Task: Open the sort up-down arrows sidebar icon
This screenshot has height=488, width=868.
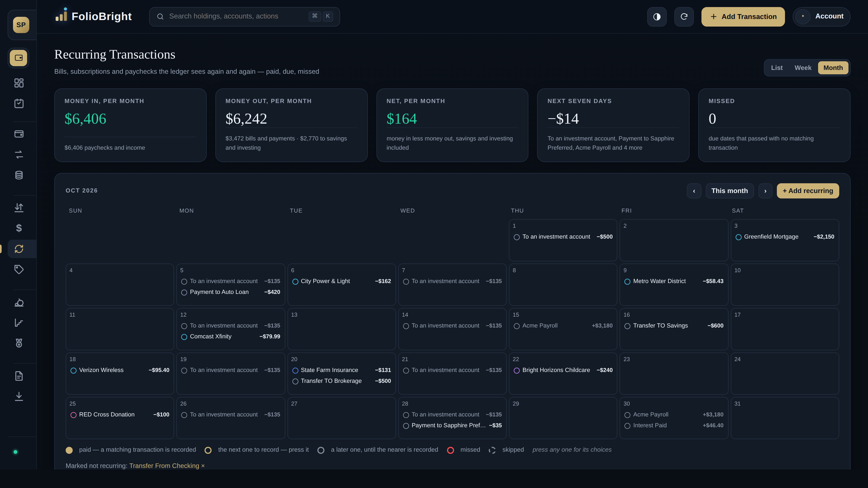Action: click(x=19, y=208)
